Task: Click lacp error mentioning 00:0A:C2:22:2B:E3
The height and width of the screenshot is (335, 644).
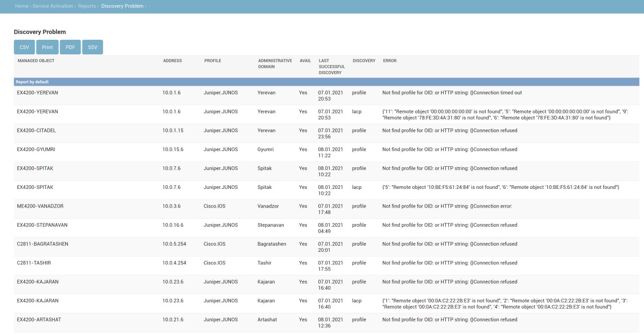Action: coord(505,304)
